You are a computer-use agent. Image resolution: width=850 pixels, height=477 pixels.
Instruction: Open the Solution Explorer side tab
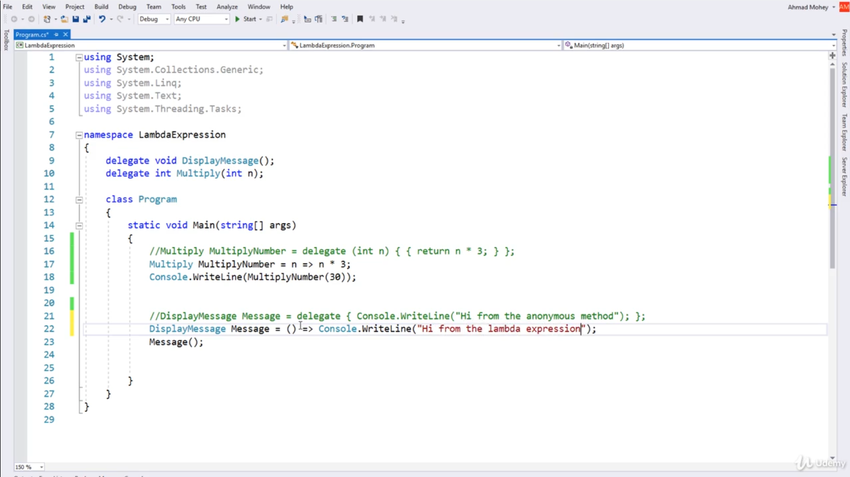845,85
